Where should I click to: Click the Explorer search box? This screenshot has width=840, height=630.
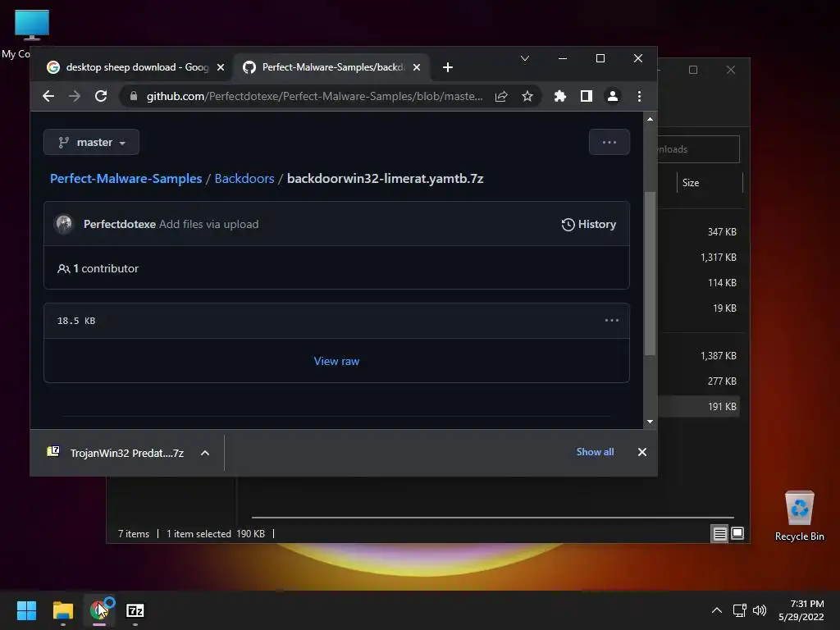point(699,149)
